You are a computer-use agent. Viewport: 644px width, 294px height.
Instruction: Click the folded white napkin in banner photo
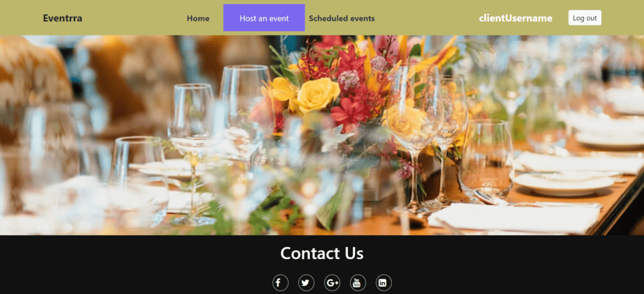513,218
